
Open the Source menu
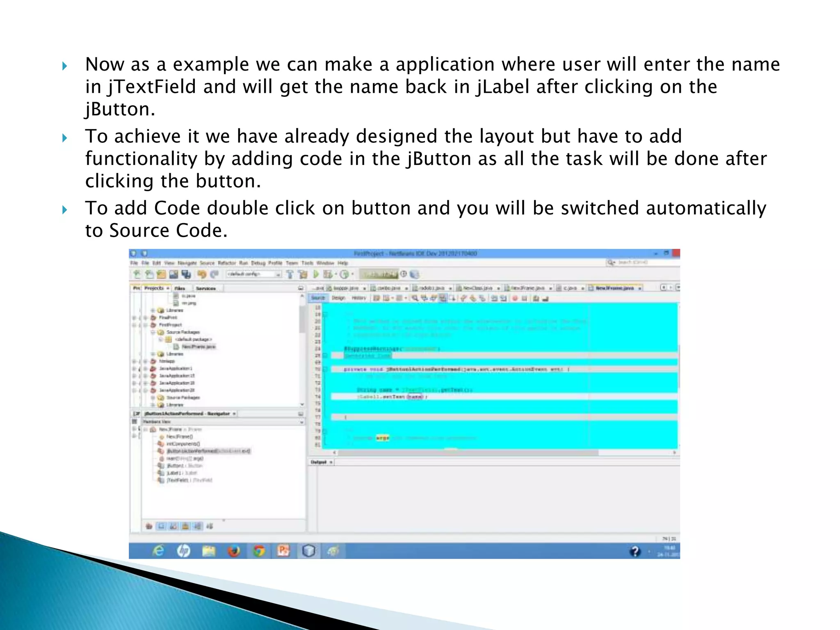click(207, 263)
